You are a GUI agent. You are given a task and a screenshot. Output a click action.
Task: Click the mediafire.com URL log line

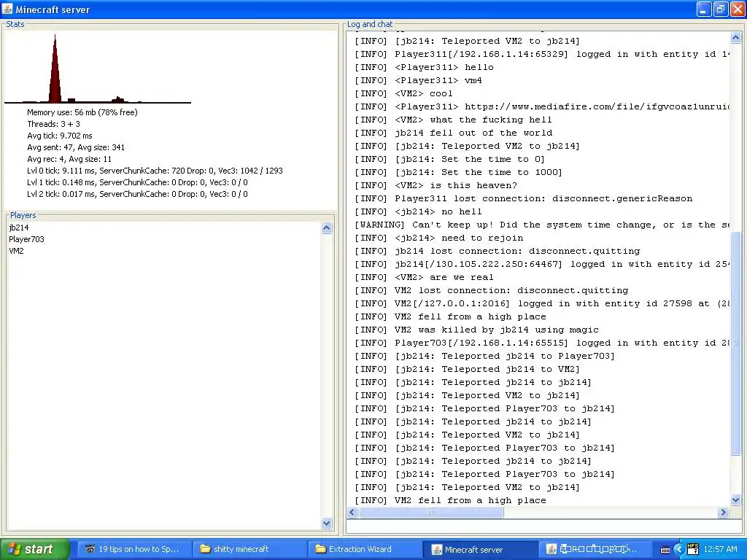click(542, 106)
